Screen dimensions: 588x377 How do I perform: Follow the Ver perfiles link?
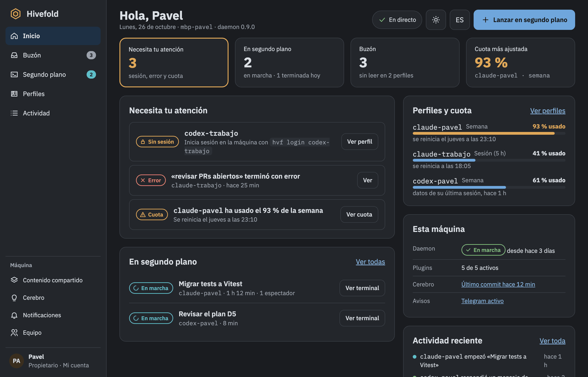coord(548,111)
